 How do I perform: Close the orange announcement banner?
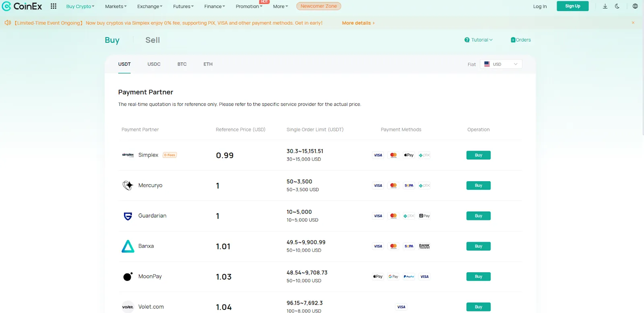pyautogui.click(x=633, y=23)
